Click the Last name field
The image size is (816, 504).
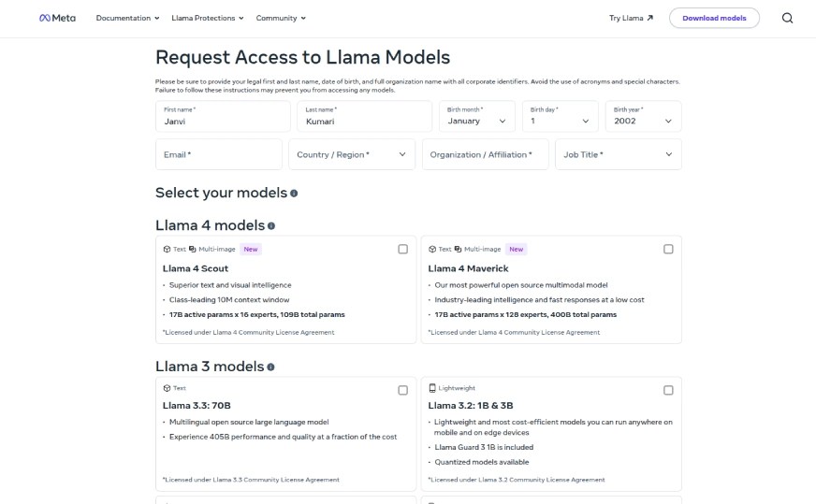coord(364,116)
